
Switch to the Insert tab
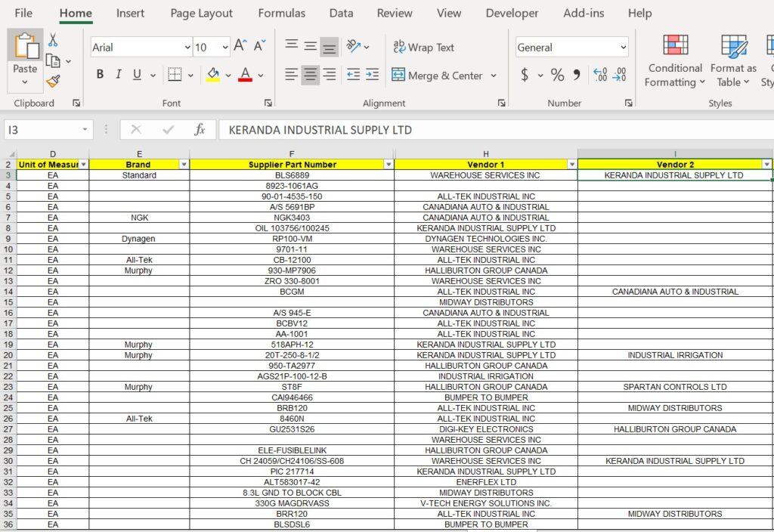pos(130,14)
